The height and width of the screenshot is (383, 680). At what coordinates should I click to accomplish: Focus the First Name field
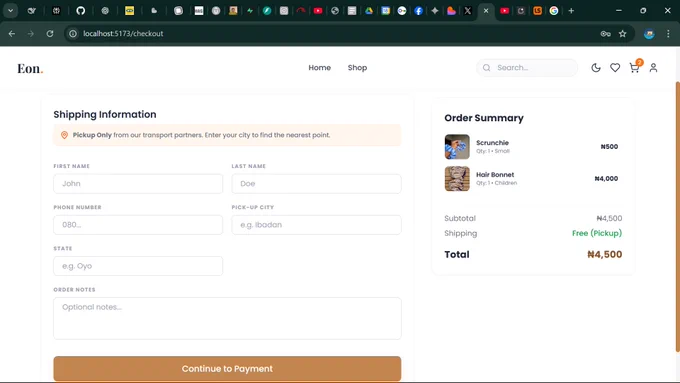(x=138, y=183)
